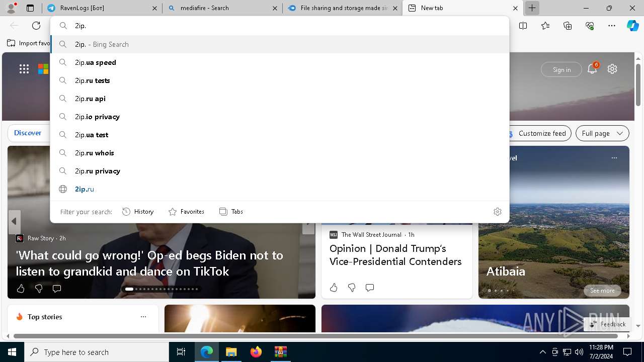Open more options on Atibaia card

point(614,158)
